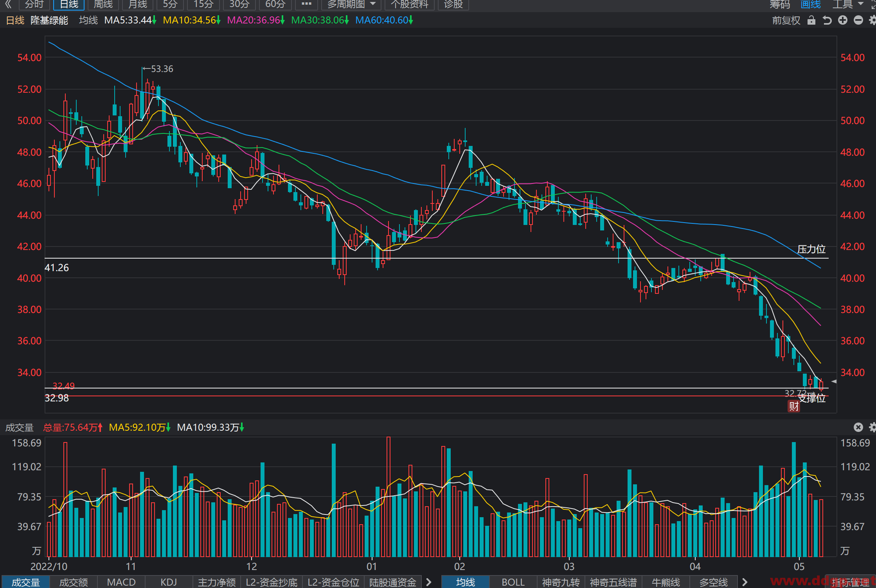Click the 诊股 diagnosis button
The height and width of the screenshot is (588, 876).
[453, 4]
